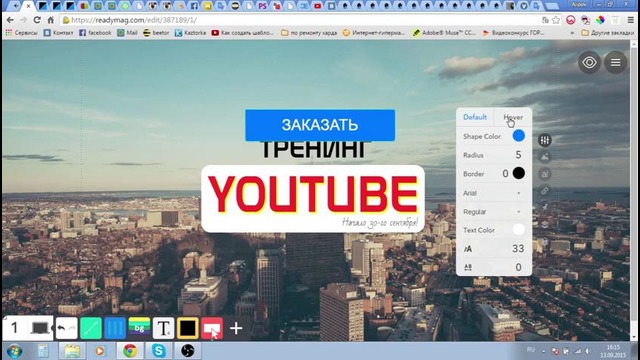Bookmark this page with star icon
This screenshot has width=640, height=360.
coord(556,20)
